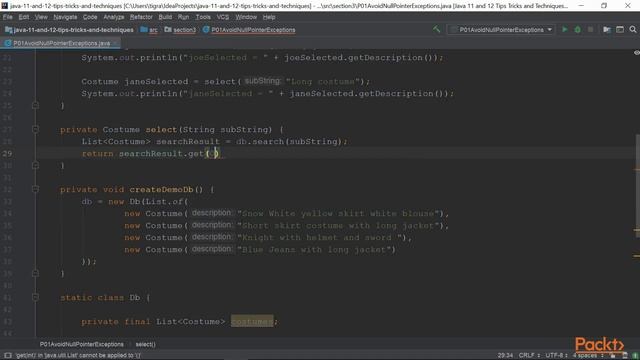Open the VCS menu
640x360 pixels.
click(222, 17)
